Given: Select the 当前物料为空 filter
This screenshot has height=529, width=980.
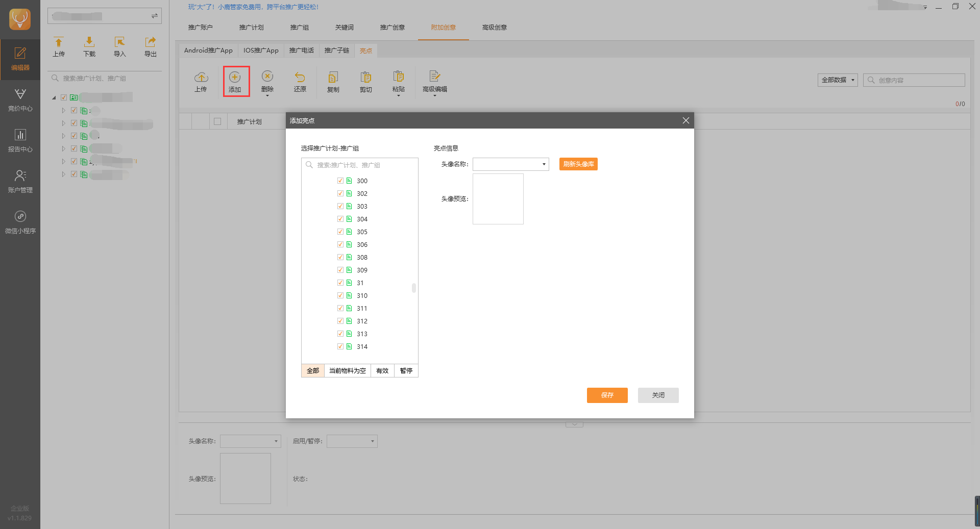Looking at the screenshot, I should pyautogui.click(x=348, y=371).
